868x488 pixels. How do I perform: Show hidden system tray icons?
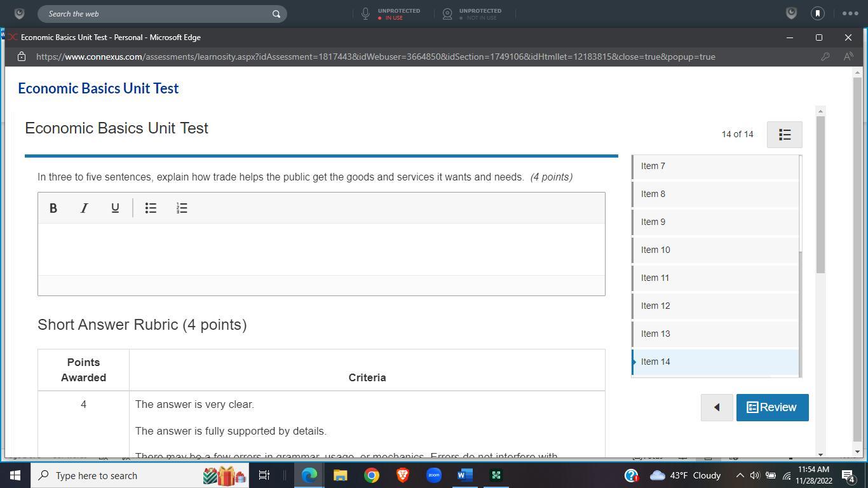pyautogui.click(x=740, y=475)
